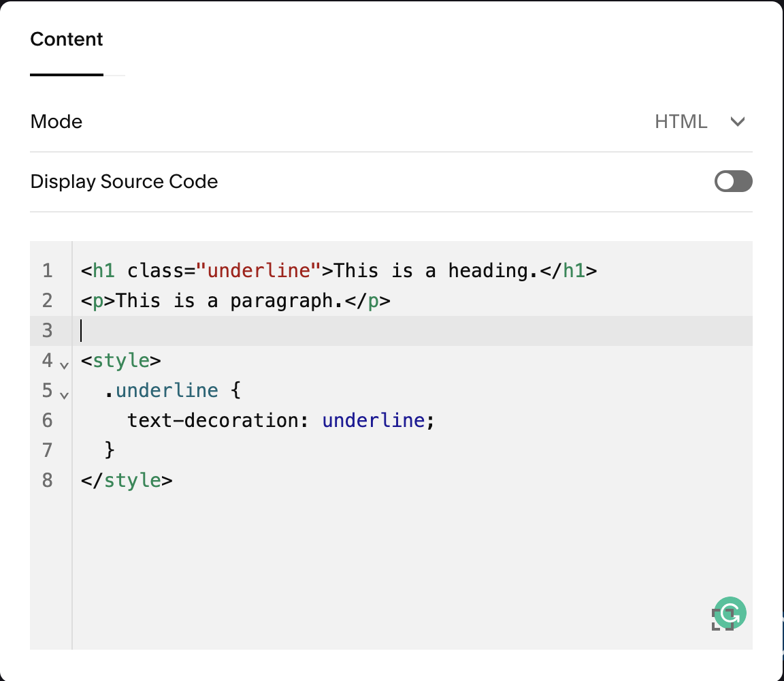
Task: Click the underline value on line 6
Action: tap(374, 420)
